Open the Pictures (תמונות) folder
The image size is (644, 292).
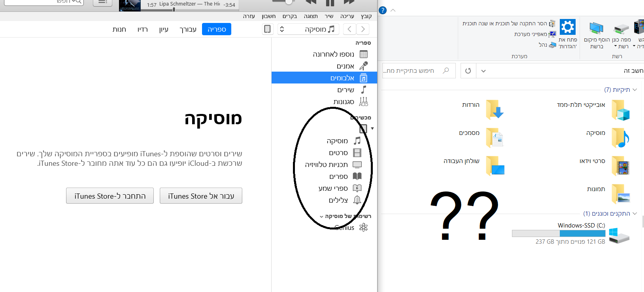coord(609,193)
